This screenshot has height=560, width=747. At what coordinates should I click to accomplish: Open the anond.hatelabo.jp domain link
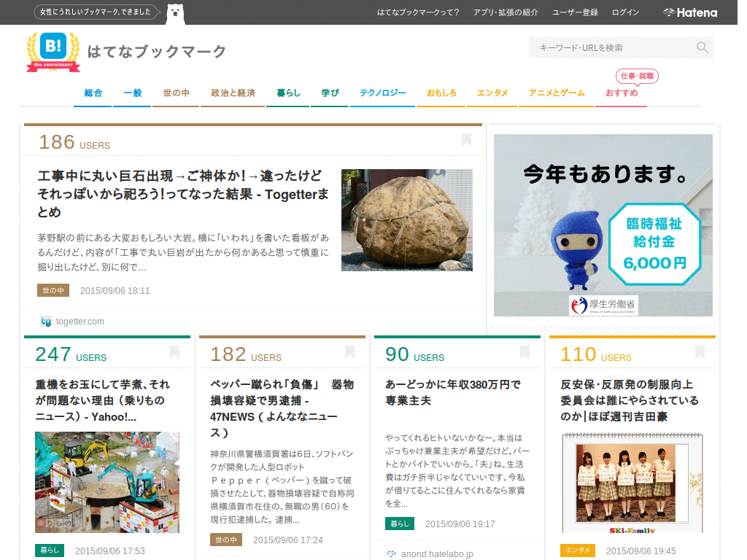(x=437, y=554)
